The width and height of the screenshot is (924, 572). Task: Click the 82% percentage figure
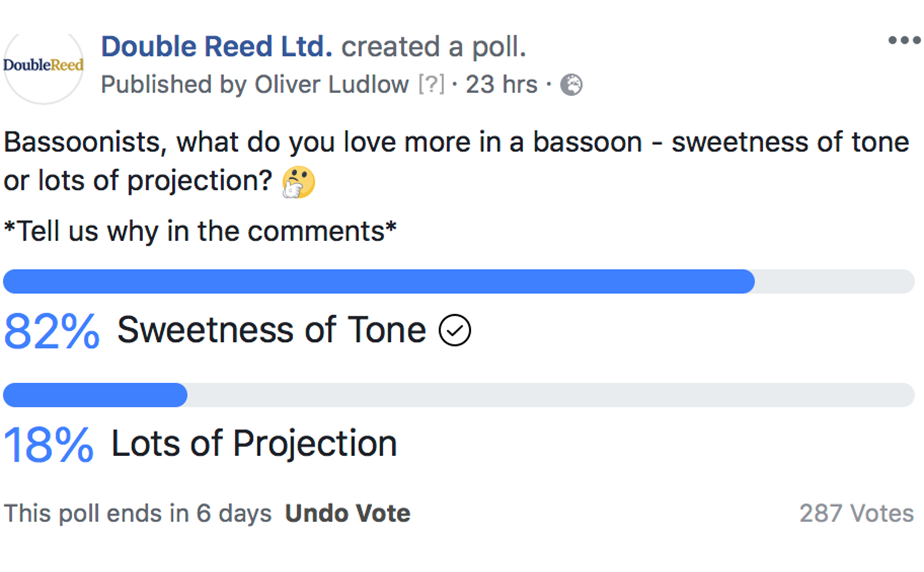(52, 331)
